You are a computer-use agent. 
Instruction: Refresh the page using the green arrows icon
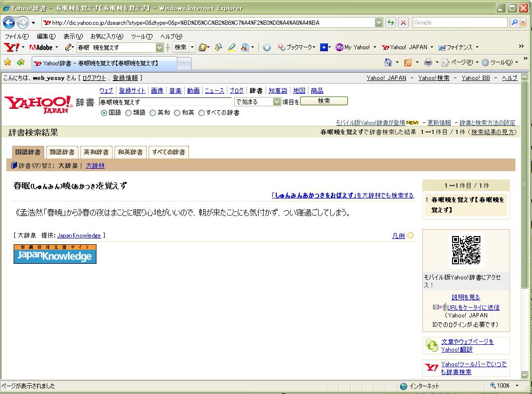point(391,23)
